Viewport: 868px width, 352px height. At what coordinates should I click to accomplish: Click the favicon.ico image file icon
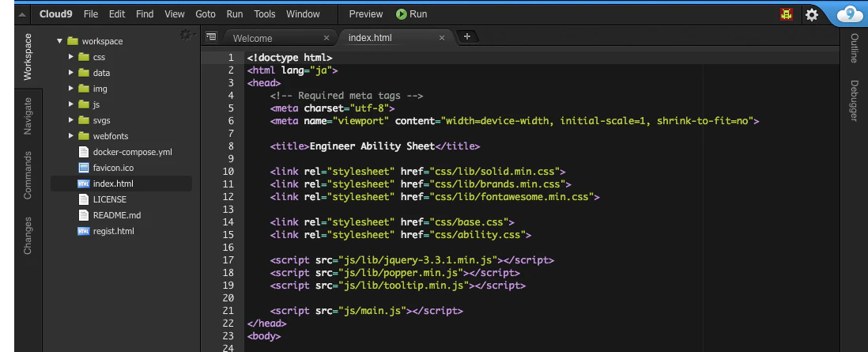[84, 168]
